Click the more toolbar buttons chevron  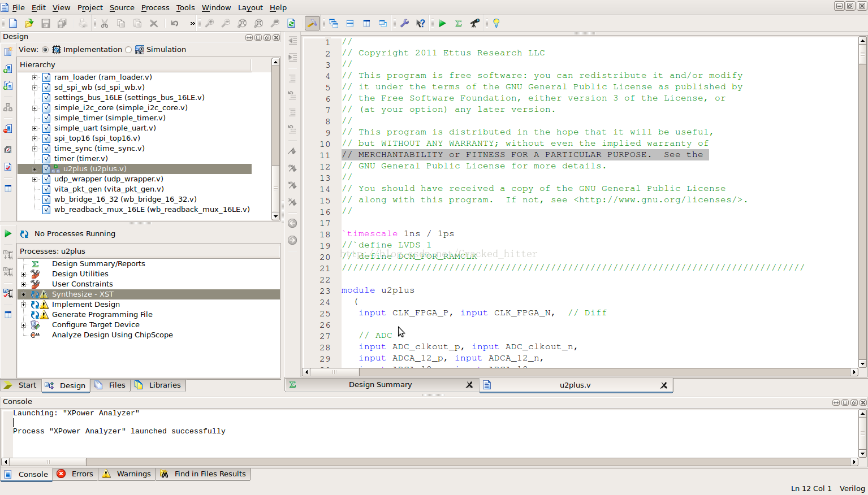click(192, 23)
